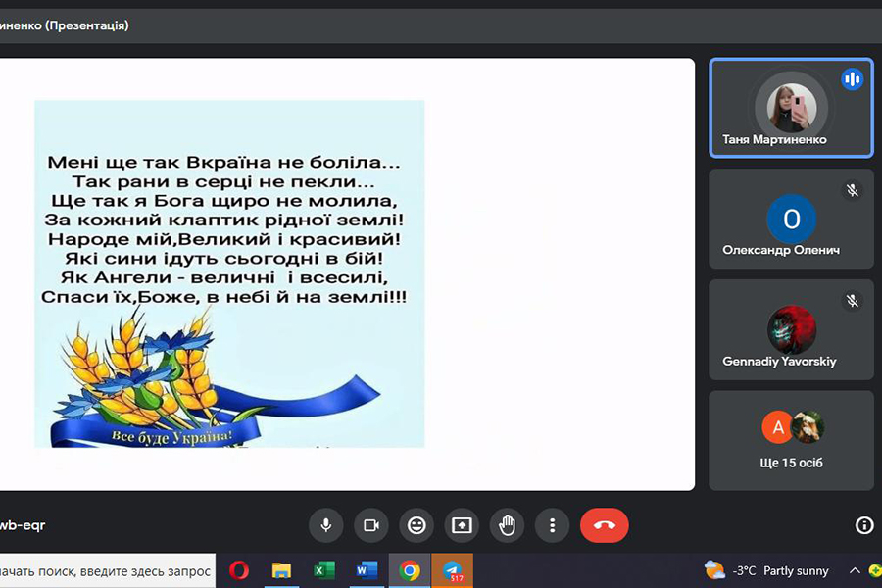Expand the system tray hidden icons chevron

[x=854, y=570]
